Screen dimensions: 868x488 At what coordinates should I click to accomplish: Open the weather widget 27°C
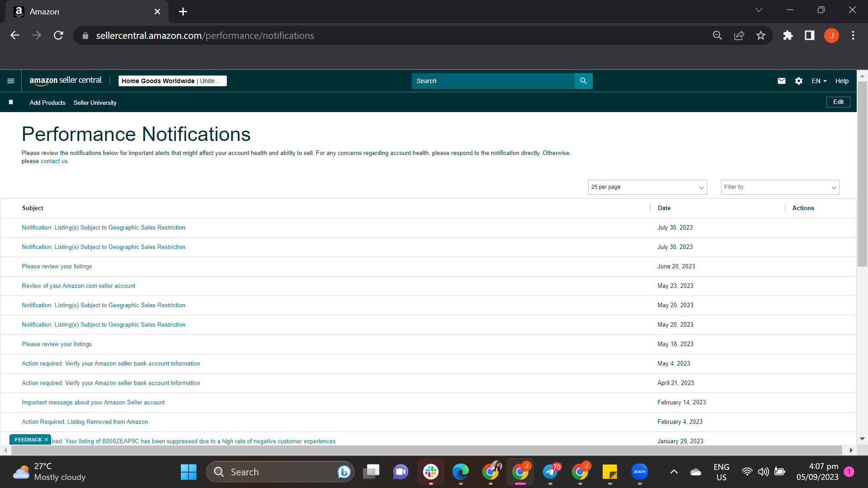coord(49,472)
